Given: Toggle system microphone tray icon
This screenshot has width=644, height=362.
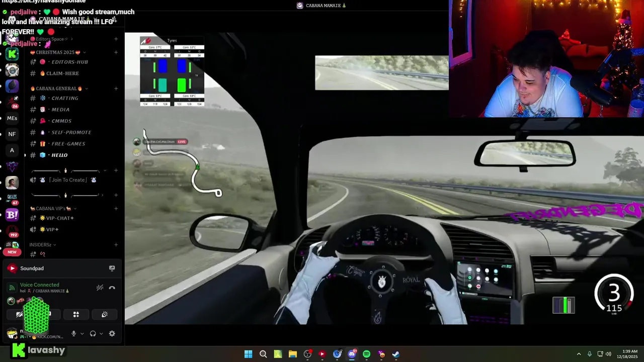Looking at the screenshot, I should (589, 354).
